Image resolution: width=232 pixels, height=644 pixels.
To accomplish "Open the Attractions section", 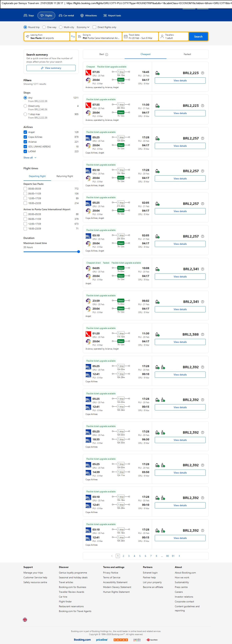I will [x=89, y=15].
